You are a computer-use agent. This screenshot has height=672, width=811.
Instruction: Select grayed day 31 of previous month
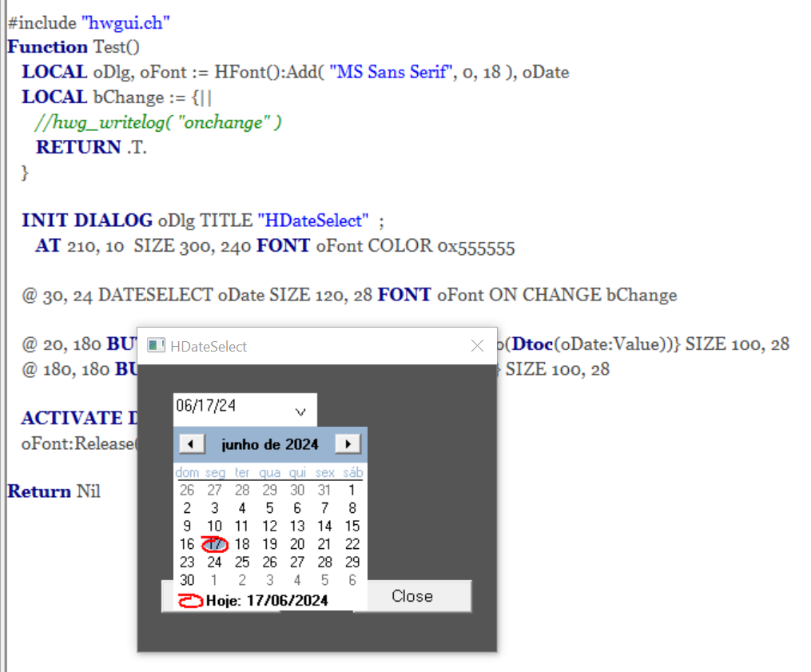click(324, 490)
